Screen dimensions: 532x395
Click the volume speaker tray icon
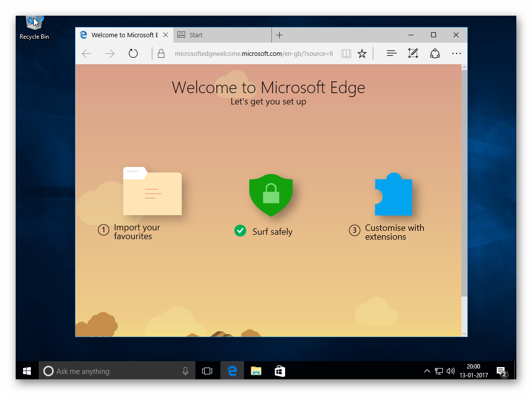pos(451,371)
